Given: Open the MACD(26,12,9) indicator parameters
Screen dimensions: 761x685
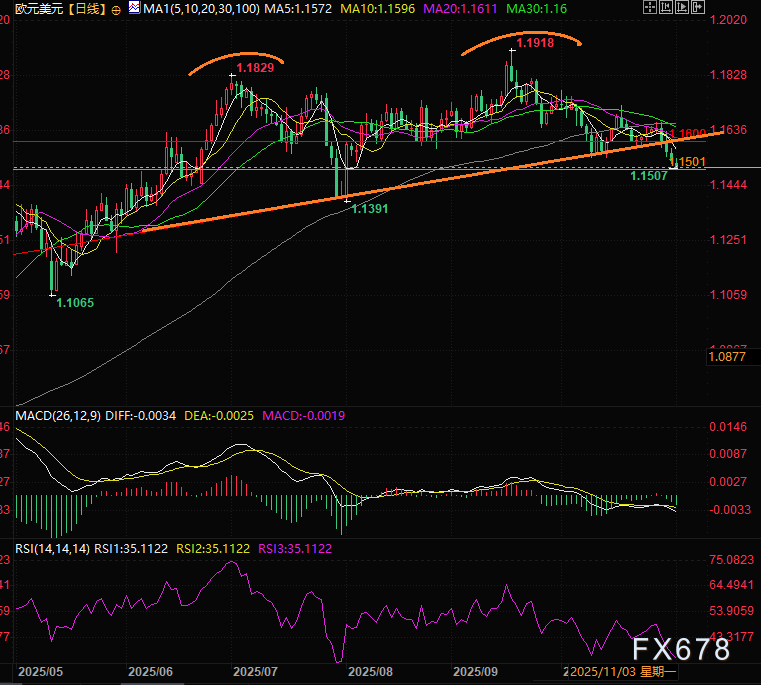Looking at the screenshot, I should click(52, 414).
